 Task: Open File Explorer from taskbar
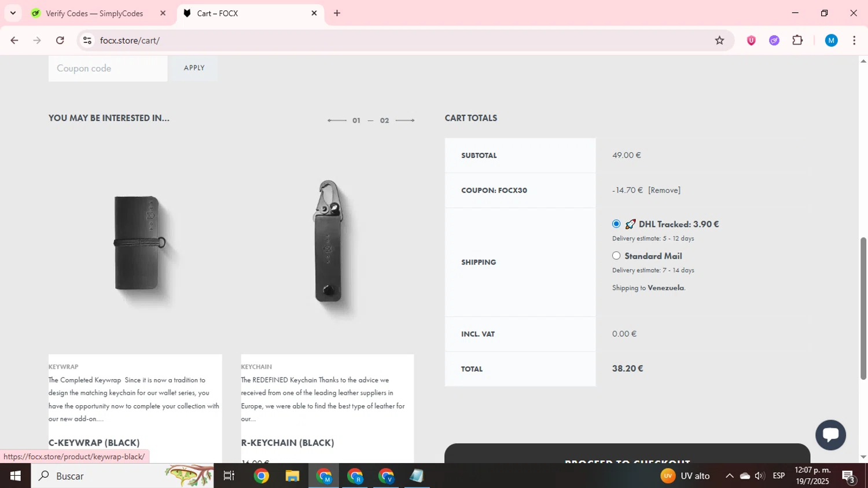[x=292, y=476]
